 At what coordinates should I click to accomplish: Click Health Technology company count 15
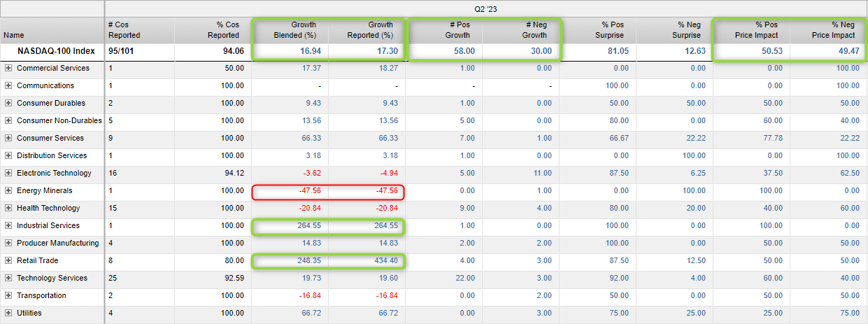113,209
